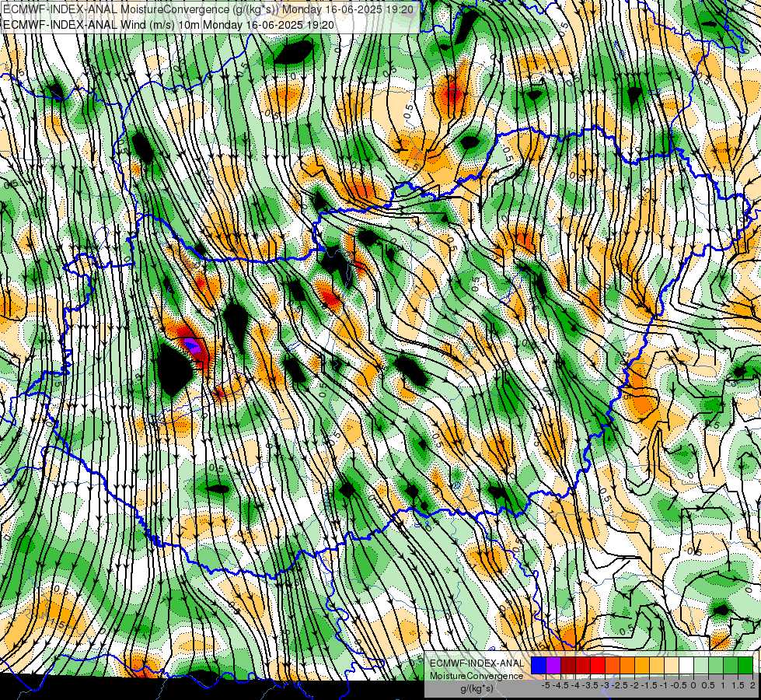Viewport: 761px width, 700px height.
Task: Click the -3.5 tick label on the legend scale
Action: pyautogui.click(x=590, y=685)
